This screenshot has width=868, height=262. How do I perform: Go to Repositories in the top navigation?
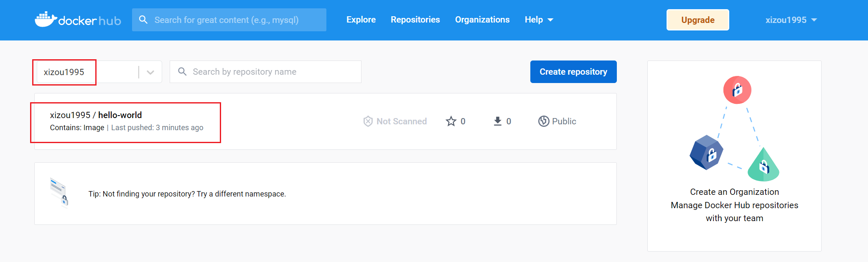click(x=415, y=20)
